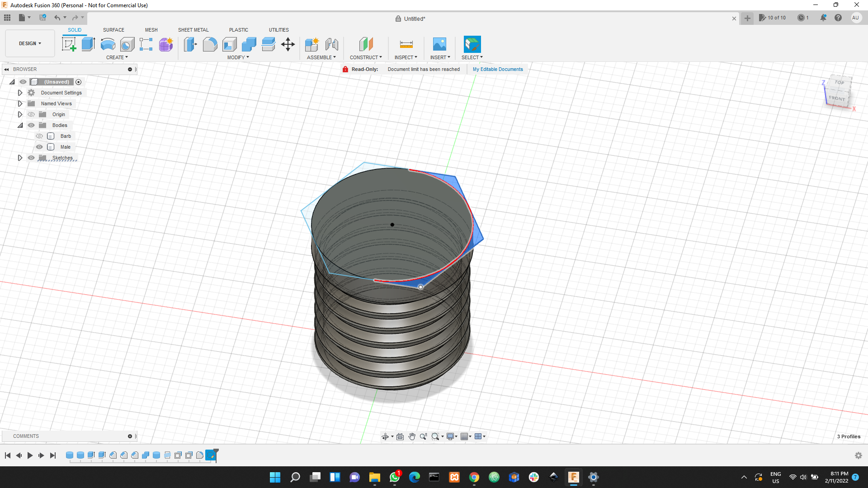The image size is (868, 488).
Task: Click the step forward playback control
Action: [x=41, y=455]
